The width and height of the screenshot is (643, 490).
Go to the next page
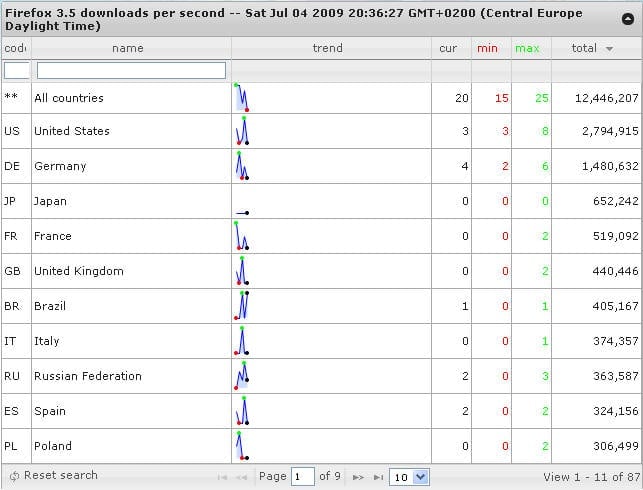point(358,477)
